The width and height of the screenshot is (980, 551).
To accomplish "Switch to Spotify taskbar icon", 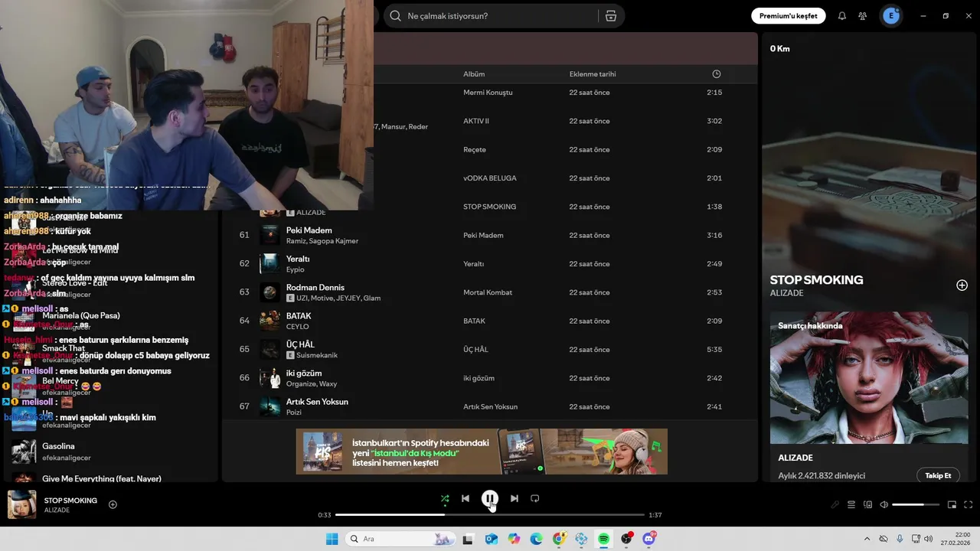I will tap(604, 539).
